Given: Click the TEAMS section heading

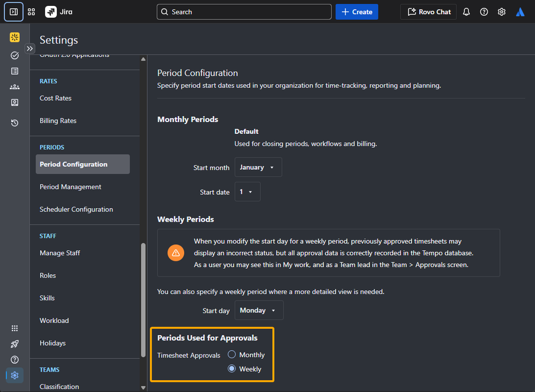Looking at the screenshot, I should [x=49, y=370].
